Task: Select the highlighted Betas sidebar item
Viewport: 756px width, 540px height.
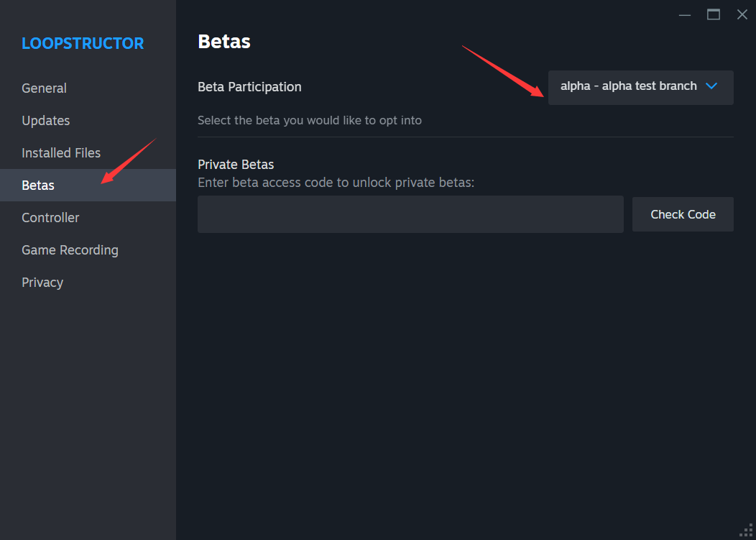Action: (88, 185)
